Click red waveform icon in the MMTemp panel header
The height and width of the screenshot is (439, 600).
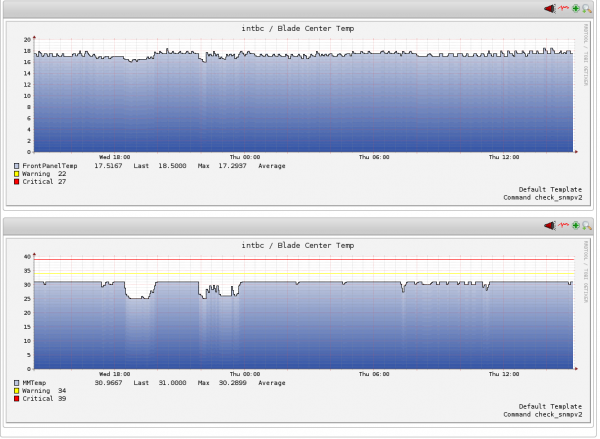pyautogui.click(x=562, y=227)
